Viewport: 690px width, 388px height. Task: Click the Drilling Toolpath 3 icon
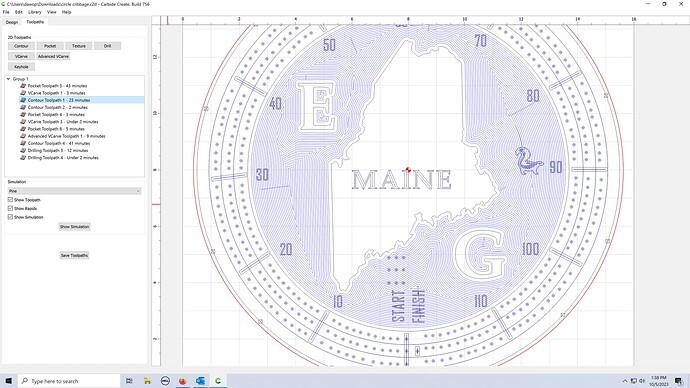click(x=23, y=150)
